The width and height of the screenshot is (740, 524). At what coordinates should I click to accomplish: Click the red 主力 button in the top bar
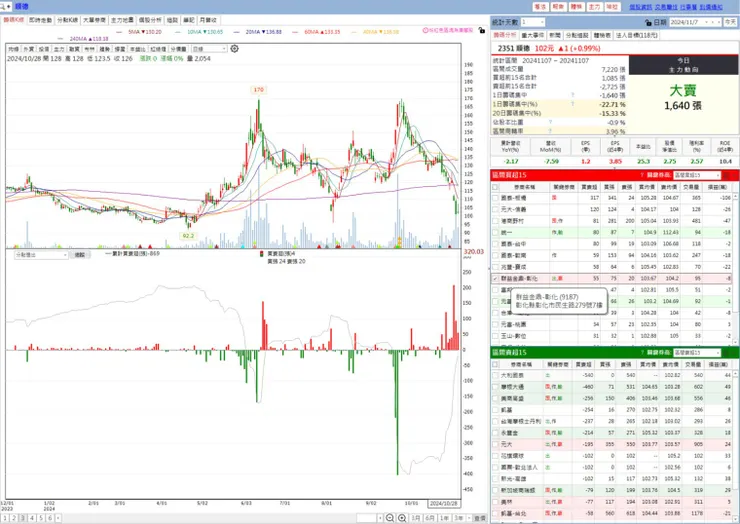tap(594, 7)
